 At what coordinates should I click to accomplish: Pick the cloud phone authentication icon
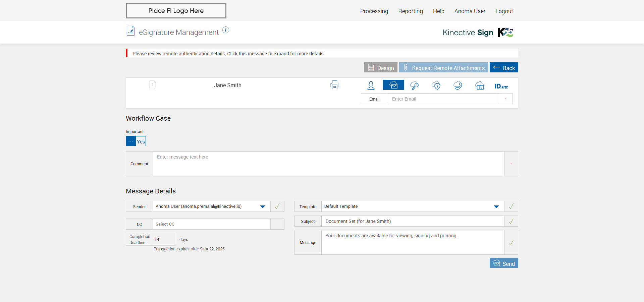[x=458, y=85]
